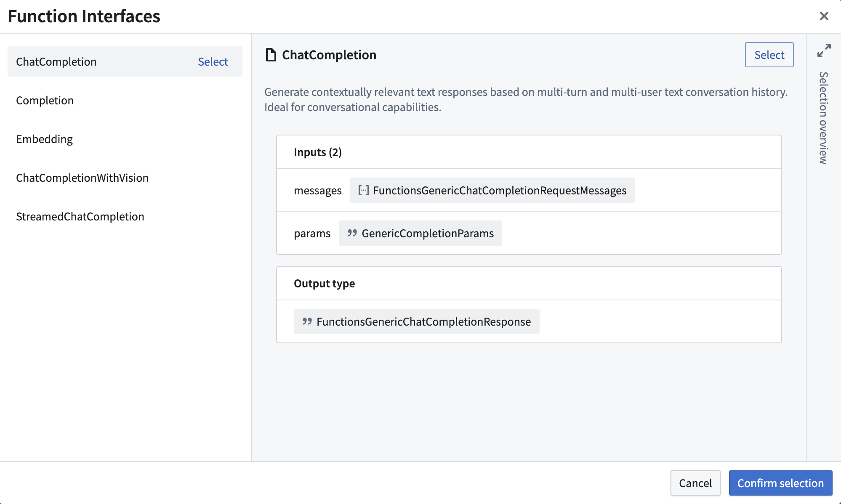Screen dimensions: 841x504
Task: Pick ChatCompletionWithVision from the list
Action: (x=125, y=178)
